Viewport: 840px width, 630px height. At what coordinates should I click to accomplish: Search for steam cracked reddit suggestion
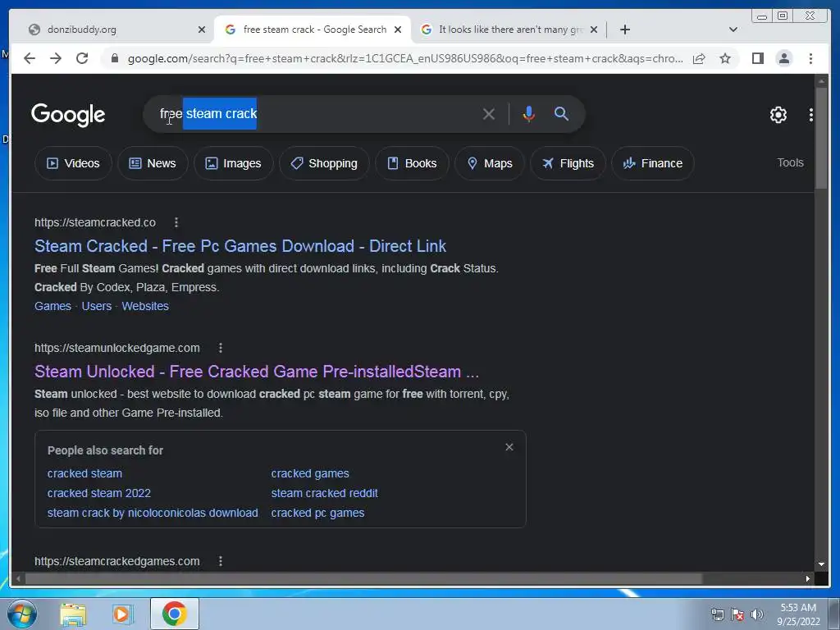[x=324, y=493]
